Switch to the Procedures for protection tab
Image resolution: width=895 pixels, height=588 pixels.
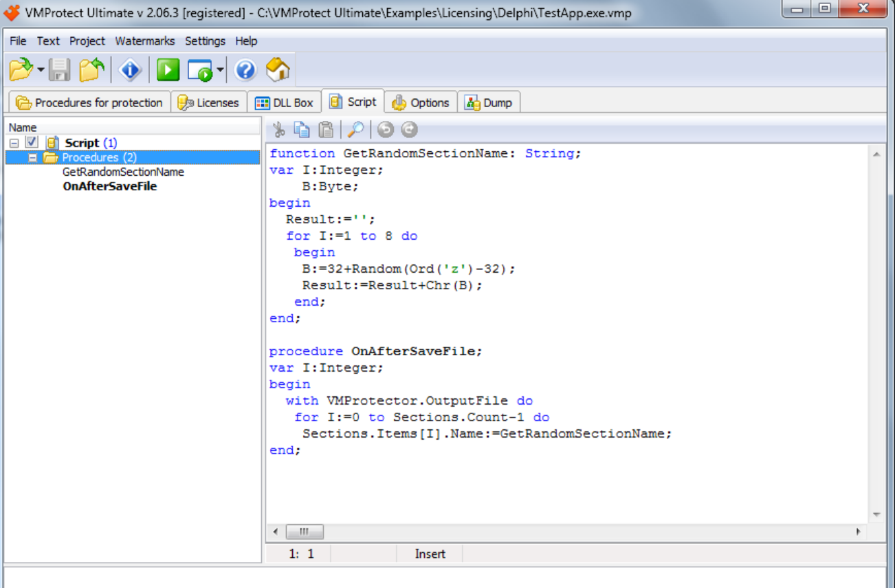(x=90, y=102)
